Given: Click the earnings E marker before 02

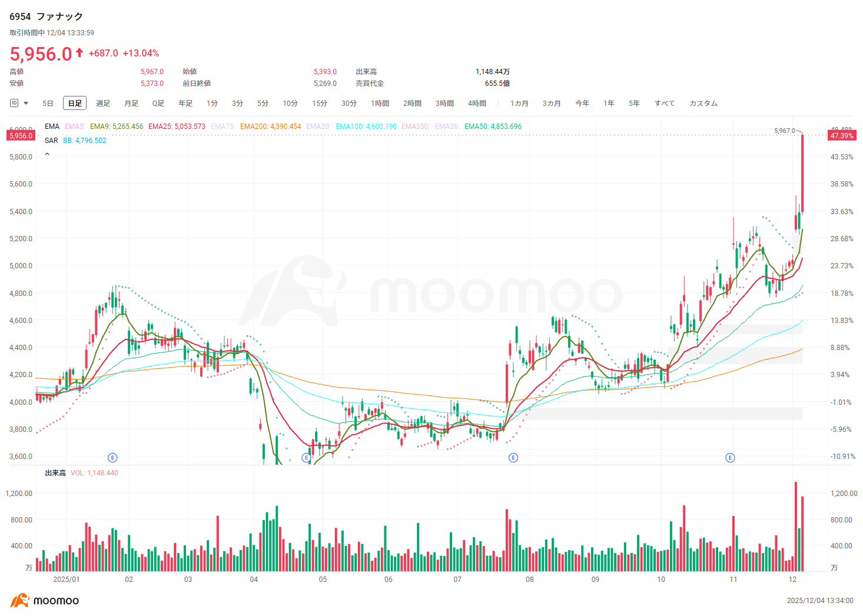Looking at the screenshot, I should (x=112, y=458).
